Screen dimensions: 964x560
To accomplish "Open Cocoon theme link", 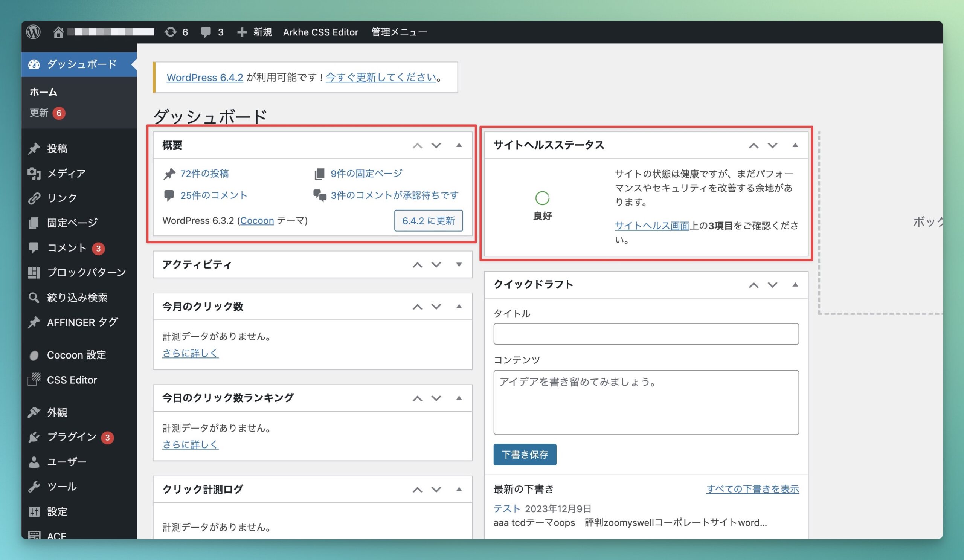I will pyautogui.click(x=257, y=221).
